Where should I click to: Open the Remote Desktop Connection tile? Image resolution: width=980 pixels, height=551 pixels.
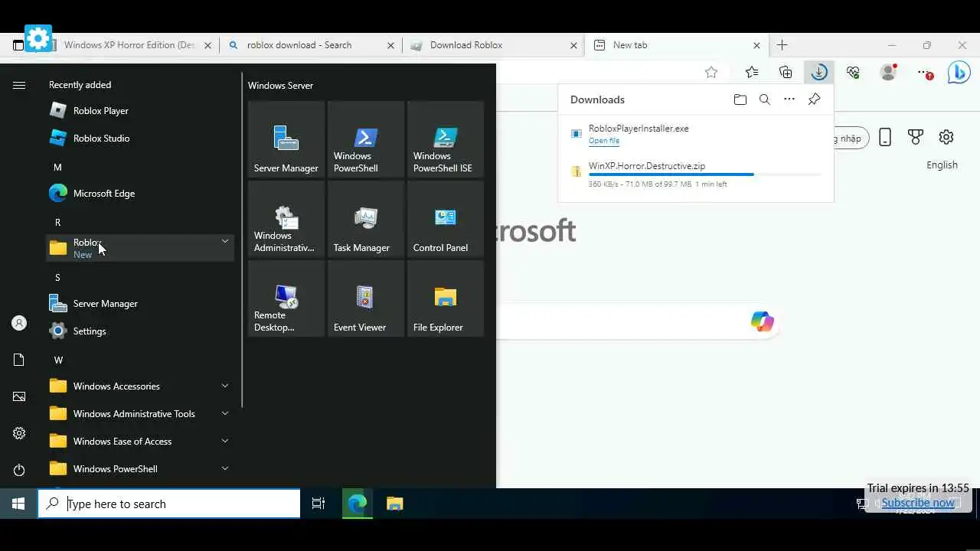point(286,298)
